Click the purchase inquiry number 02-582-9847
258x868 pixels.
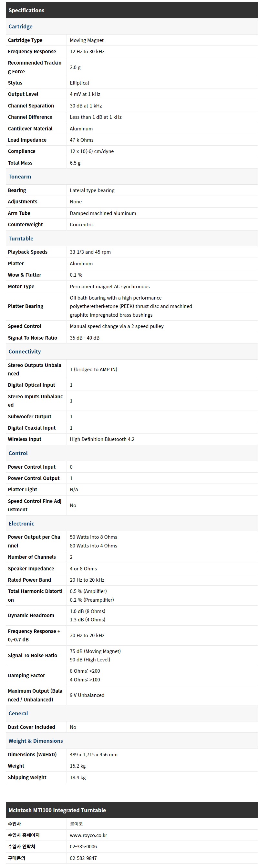(83, 858)
